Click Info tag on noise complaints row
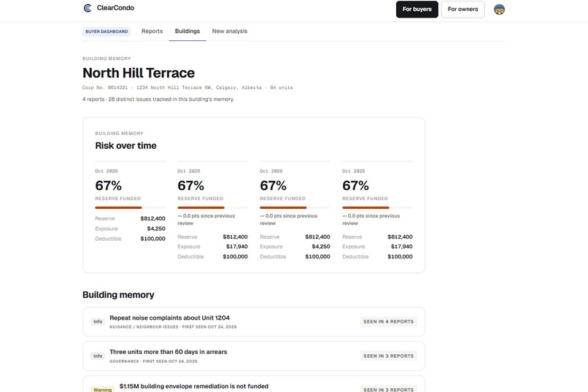588x392 pixels. click(x=98, y=321)
